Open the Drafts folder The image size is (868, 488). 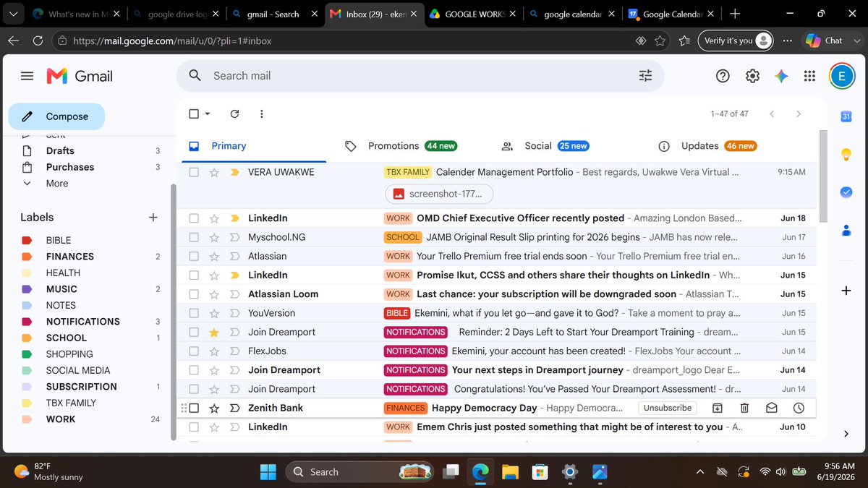click(60, 150)
